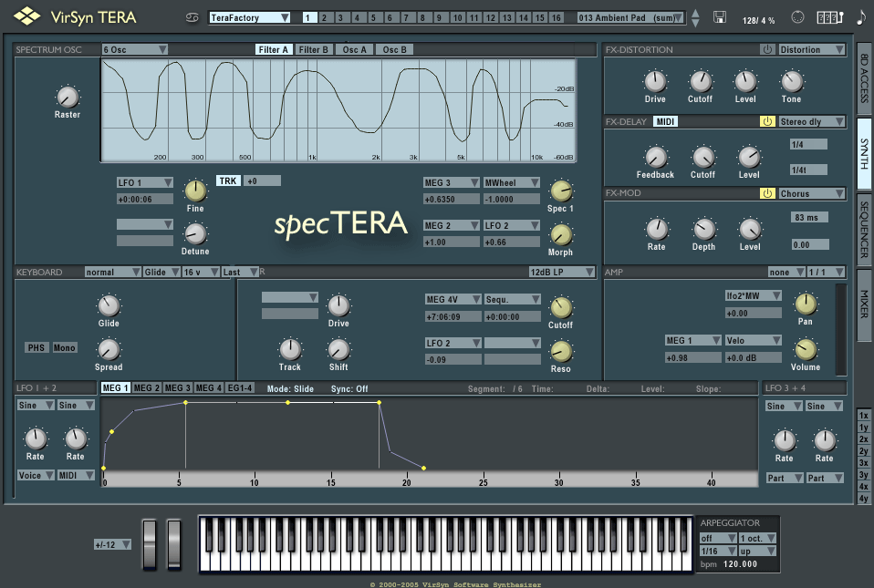Open the Distortion type dropdown
Image resolution: width=874 pixels, height=588 pixels.
tap(812, 49)
